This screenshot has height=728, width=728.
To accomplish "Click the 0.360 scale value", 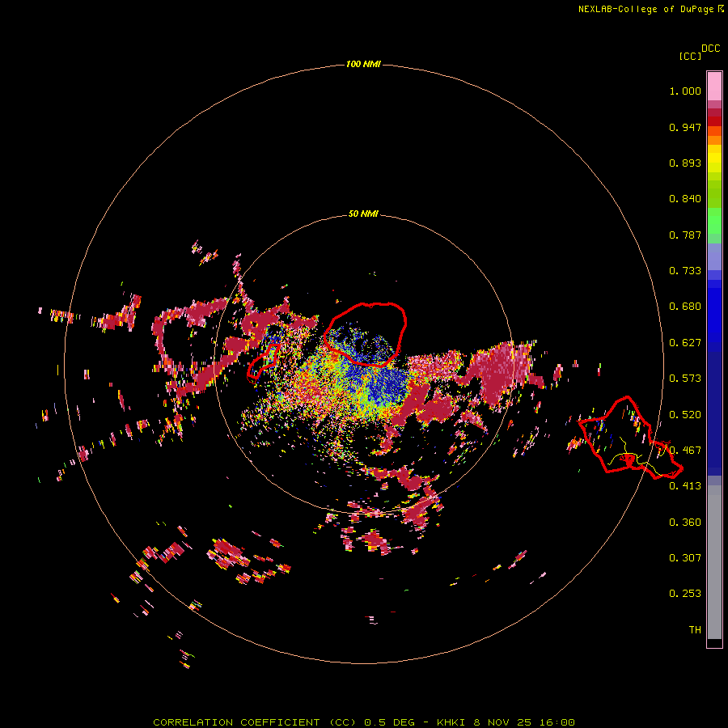I will pos(685,523).
